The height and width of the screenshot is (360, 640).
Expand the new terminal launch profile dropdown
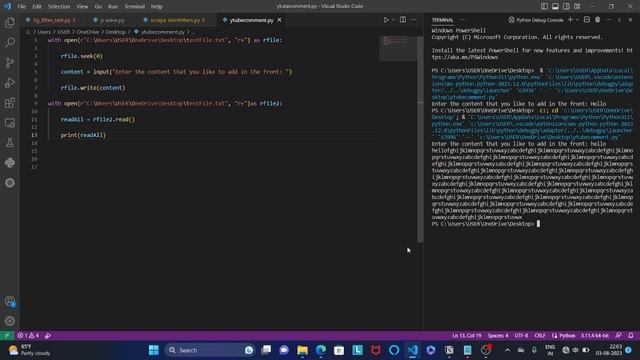coord(577,20)
